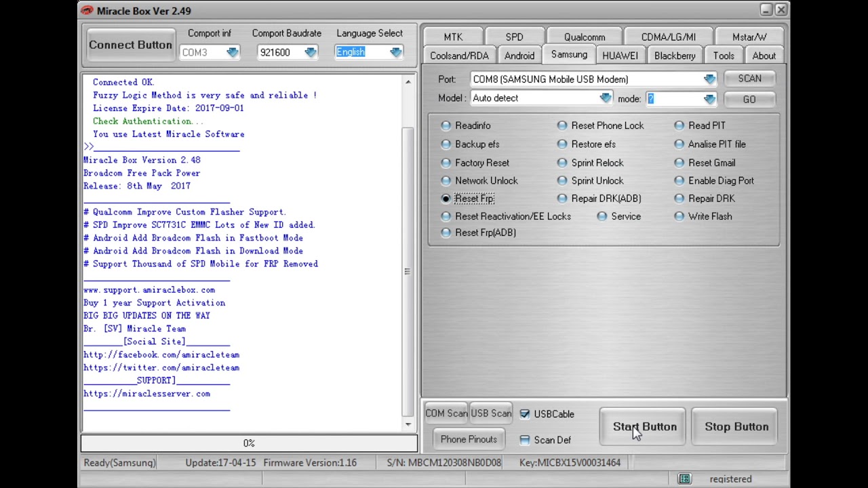Image resolution: width=868 pixels, height=488 pixels.
Task: Open the Port COM8 dropdown
Action: pos(709,79)
